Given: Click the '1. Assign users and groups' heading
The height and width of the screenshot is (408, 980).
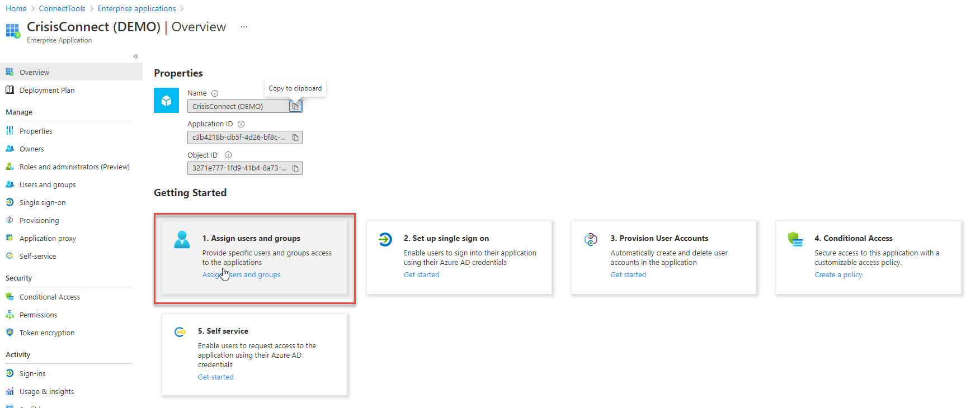Looking at the screenshot, I should [x=251, y=238].
